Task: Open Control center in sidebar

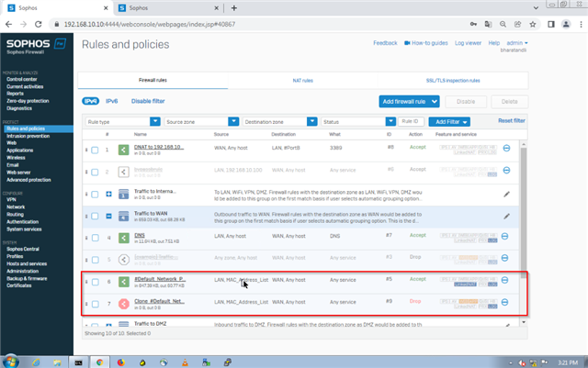Action: pos(22,80)
